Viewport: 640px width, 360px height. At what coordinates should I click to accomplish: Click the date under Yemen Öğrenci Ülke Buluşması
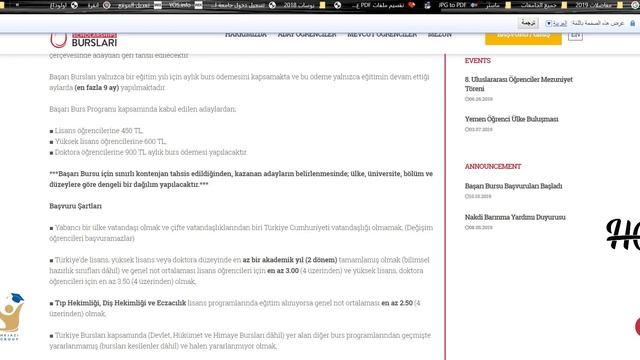478,129
